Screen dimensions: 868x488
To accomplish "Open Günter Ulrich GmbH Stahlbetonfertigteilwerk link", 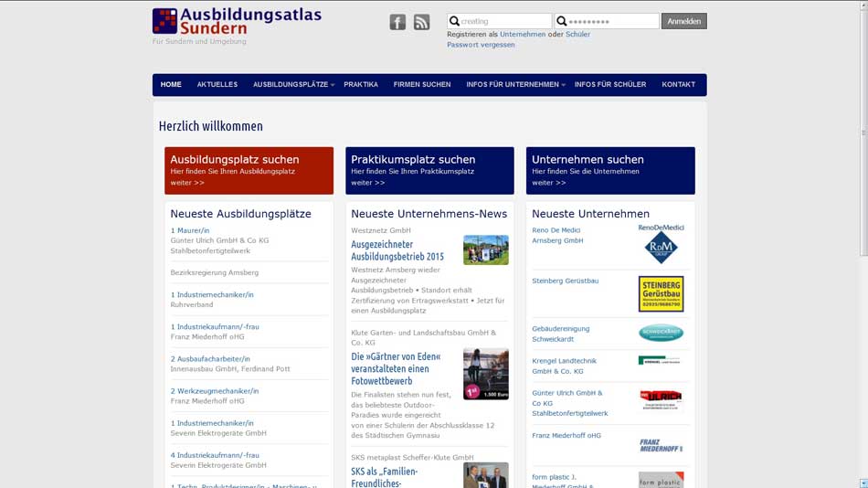I will pos(569,403).
